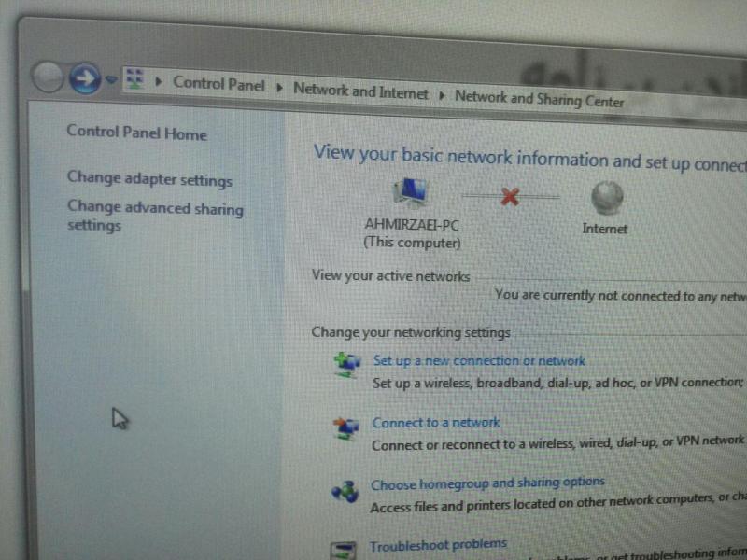Viewport: 747px width, 560px height.
Task: Click the 'View your basic network information' title
Action: click(529, 159)
